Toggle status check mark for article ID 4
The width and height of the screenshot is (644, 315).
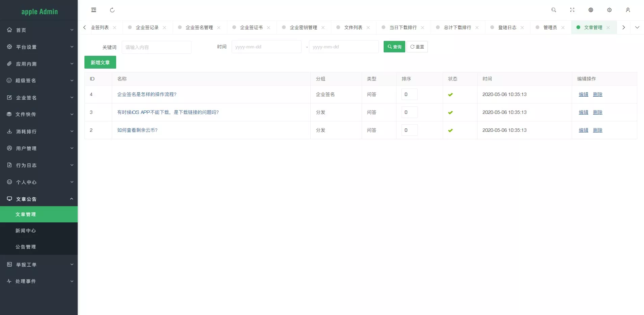coord(450,94)
